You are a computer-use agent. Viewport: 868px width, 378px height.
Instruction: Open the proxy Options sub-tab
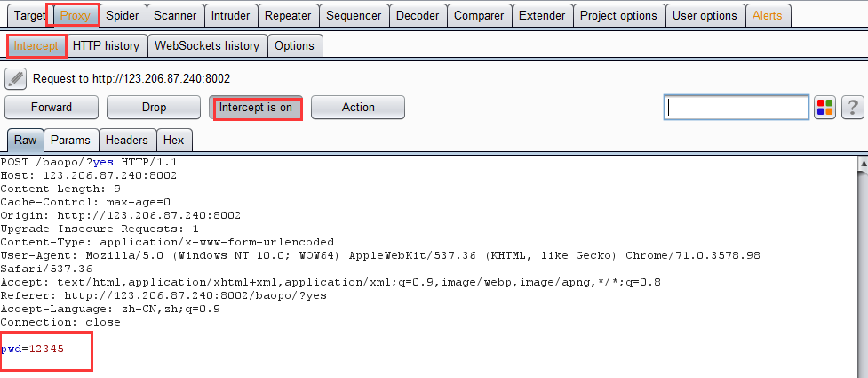295,45
